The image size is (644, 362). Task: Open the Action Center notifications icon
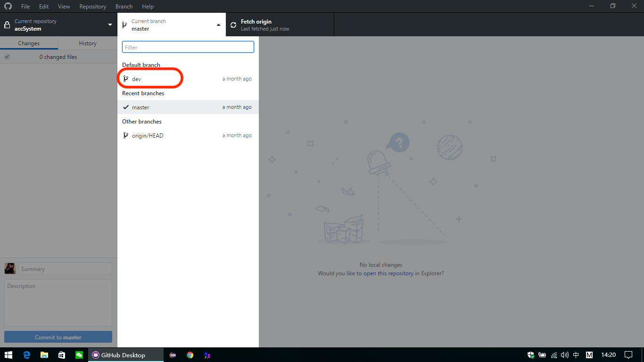pos(628,355)
